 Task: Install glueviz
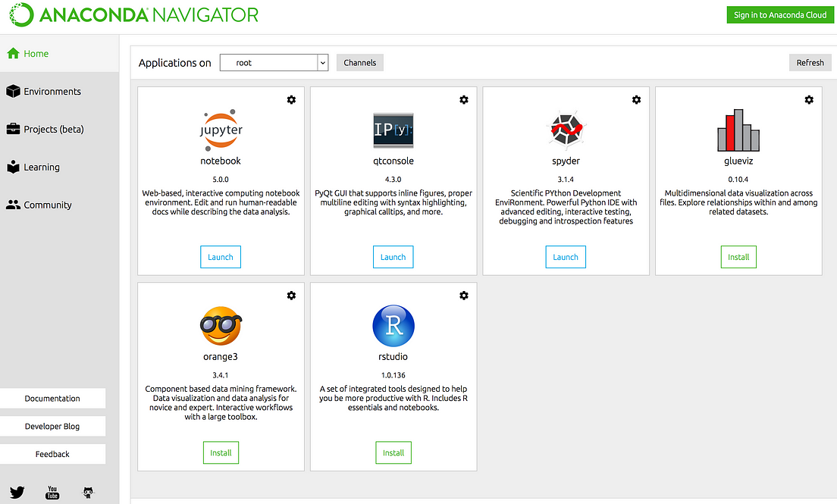coord(738,257)
